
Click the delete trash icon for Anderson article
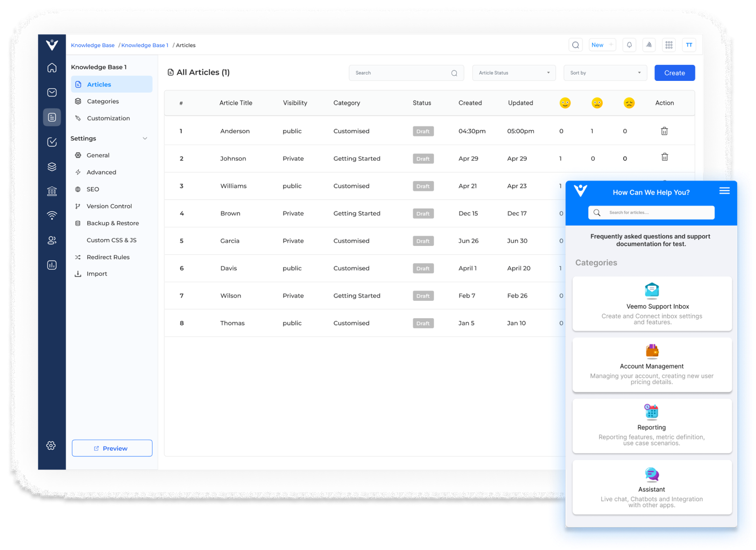tap(664, 131)
